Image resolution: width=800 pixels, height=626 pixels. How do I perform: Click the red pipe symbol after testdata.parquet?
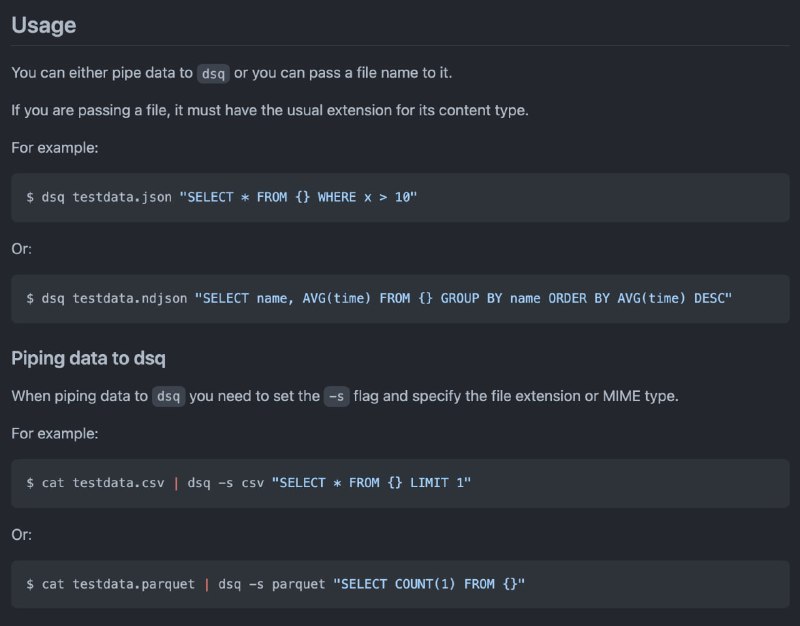(x=207, y=584)
